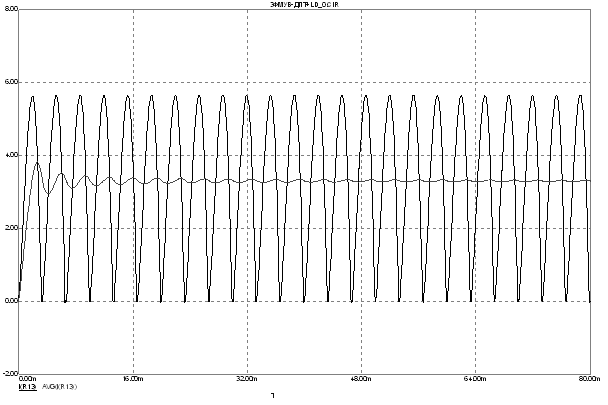Click the 0.00 label on the Y axis

(x=9, y=301)
